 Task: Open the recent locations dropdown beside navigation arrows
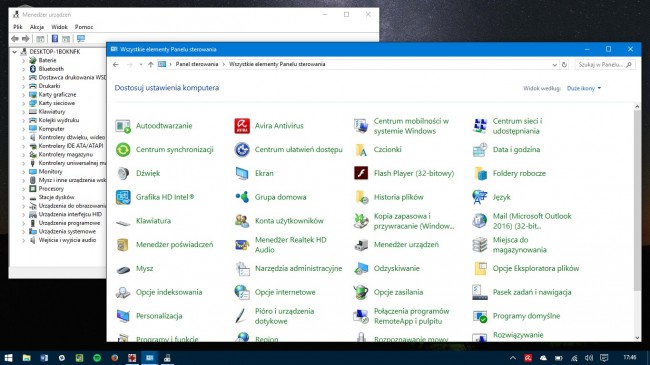[141, 65]
